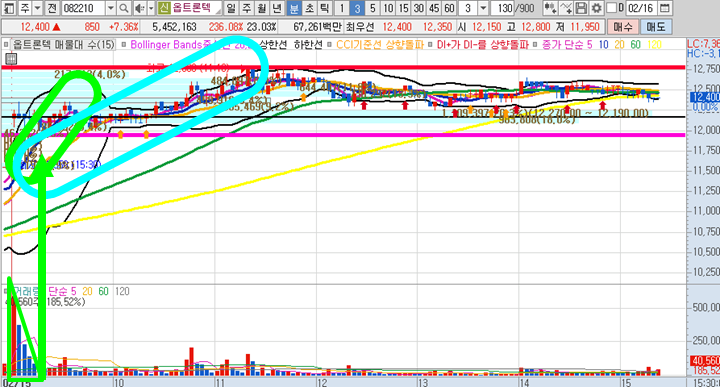Click the 전 button
This screenshot has width=720, height=387.
point(52,8)
